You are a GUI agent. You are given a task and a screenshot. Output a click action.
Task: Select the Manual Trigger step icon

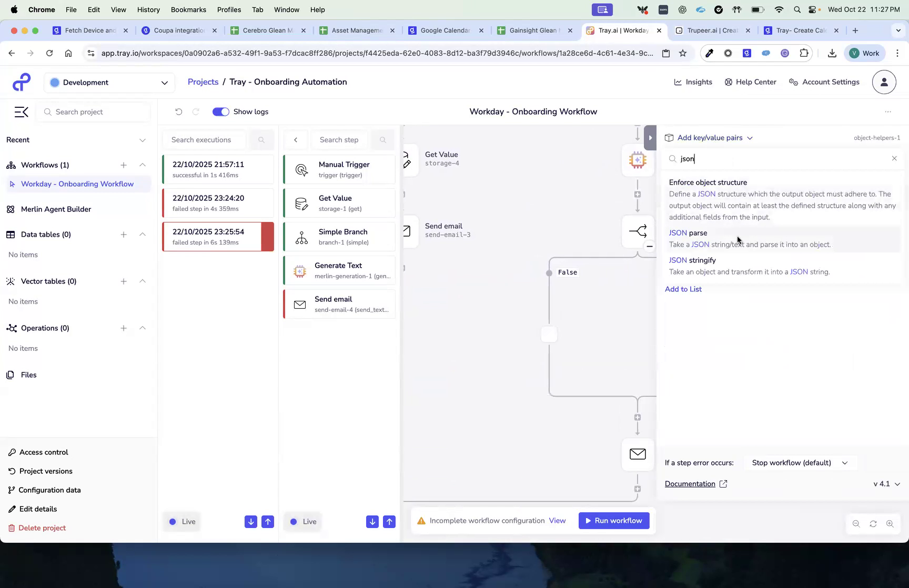pos(301,169)
